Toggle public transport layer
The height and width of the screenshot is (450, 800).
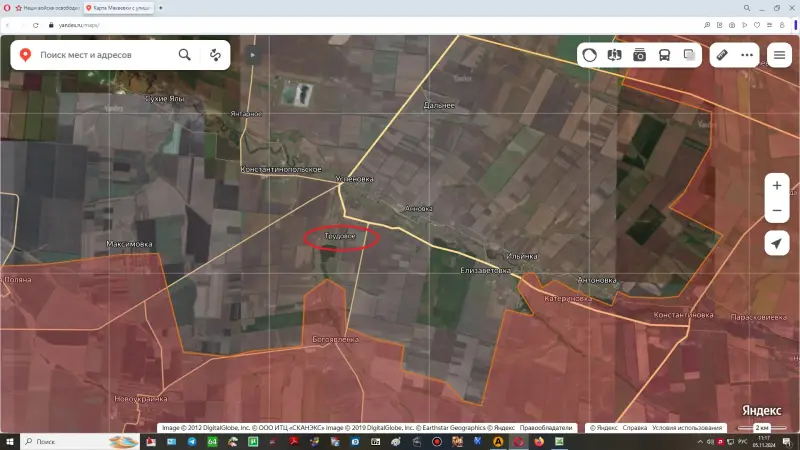(x=665, y=55)
